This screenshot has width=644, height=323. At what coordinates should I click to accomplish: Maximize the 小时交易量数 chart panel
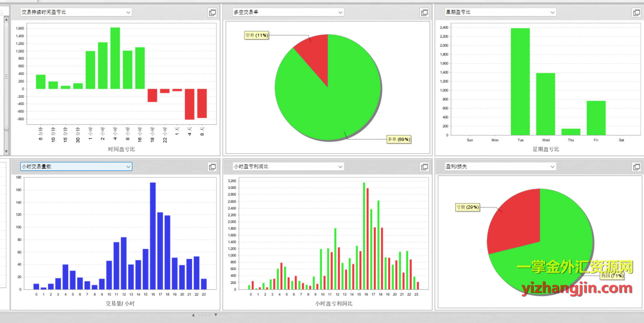point(212,167)
